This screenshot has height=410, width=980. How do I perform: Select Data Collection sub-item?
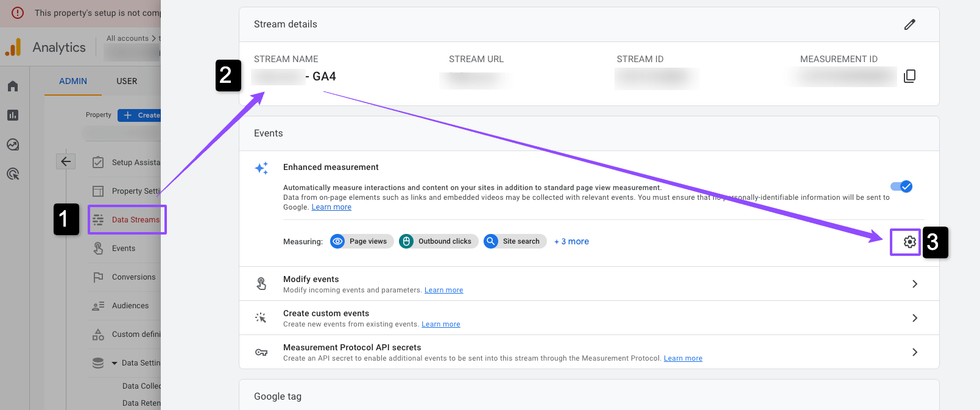click(x=141, y=386)
